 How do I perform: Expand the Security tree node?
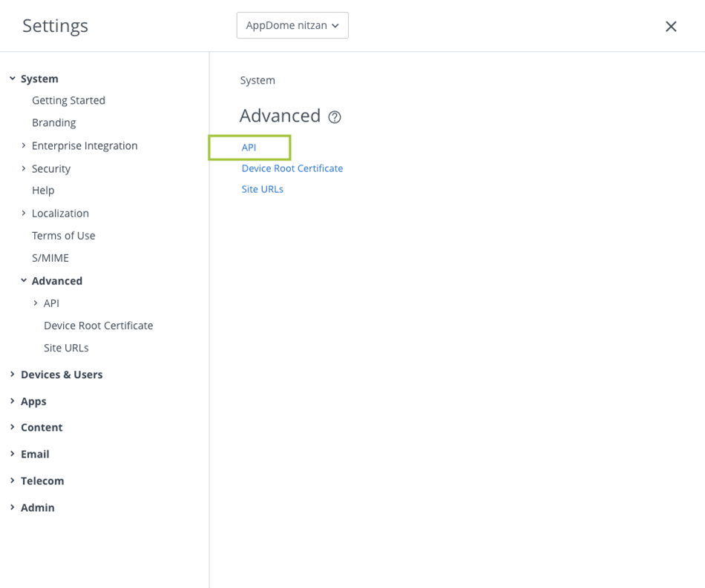coord(24,169)
